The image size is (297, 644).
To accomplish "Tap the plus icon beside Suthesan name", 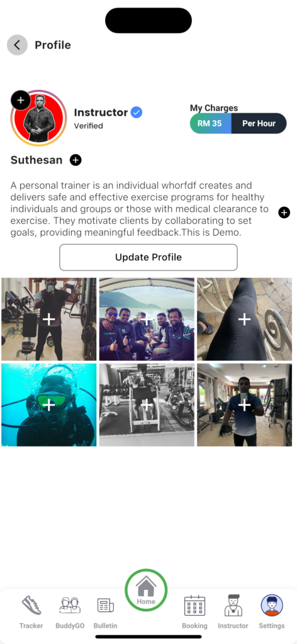I will coord(76,160).
